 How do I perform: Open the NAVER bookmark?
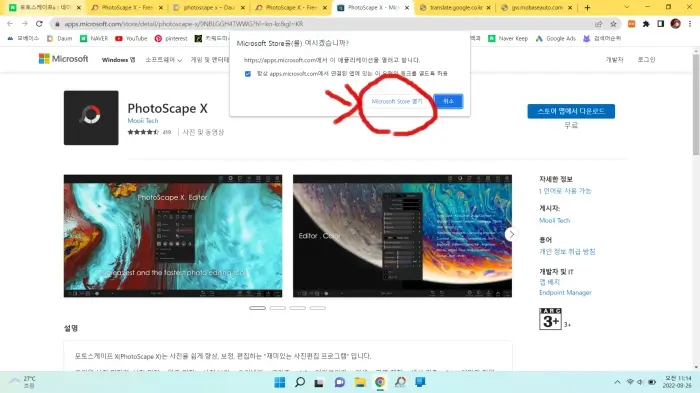pos(94,38)
